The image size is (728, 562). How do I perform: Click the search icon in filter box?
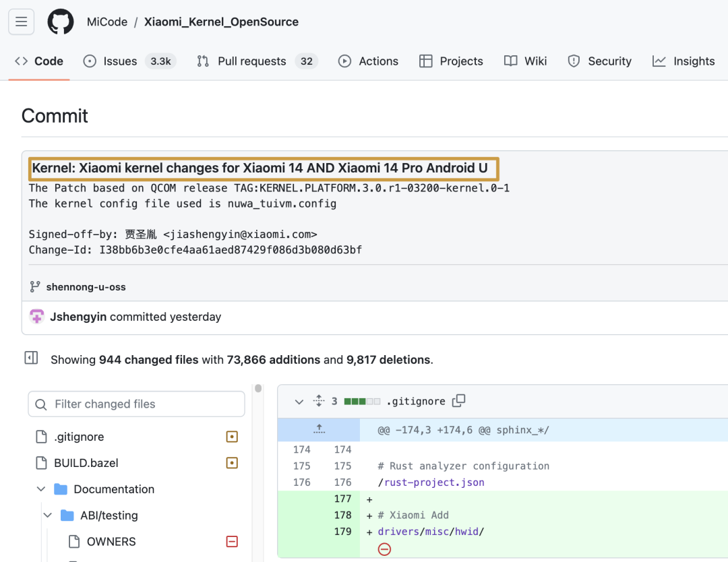click(41, 405)
